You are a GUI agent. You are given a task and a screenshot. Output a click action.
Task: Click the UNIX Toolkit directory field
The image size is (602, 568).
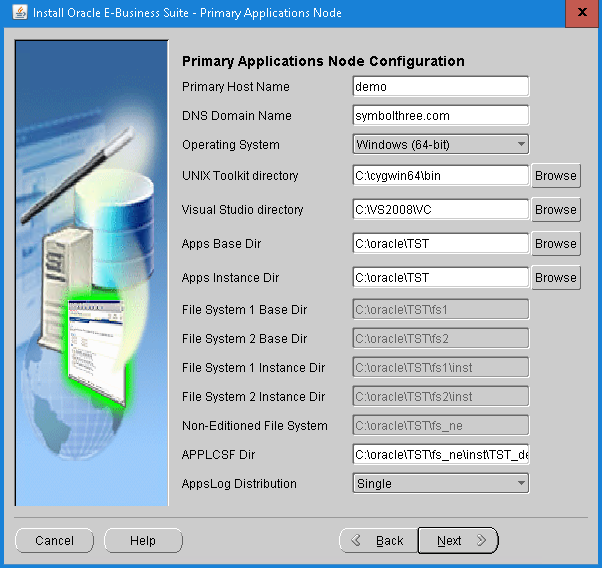click(441, 176)
